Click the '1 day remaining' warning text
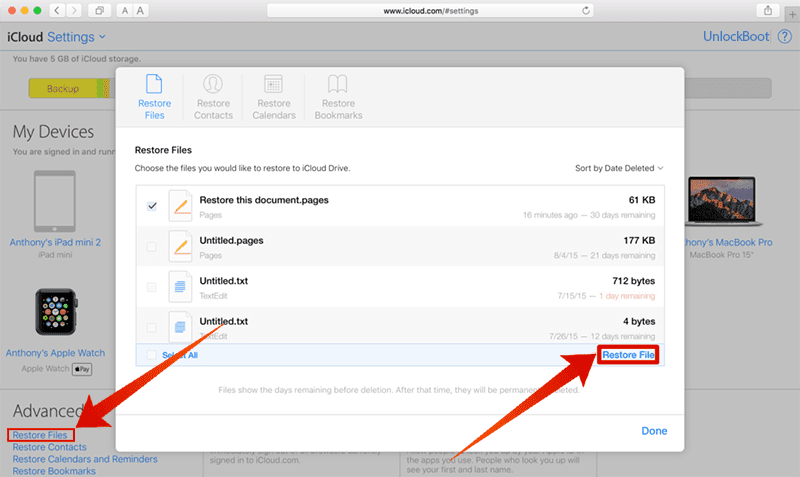The width and height of the screenshot is (800, 477). (627, 296)
